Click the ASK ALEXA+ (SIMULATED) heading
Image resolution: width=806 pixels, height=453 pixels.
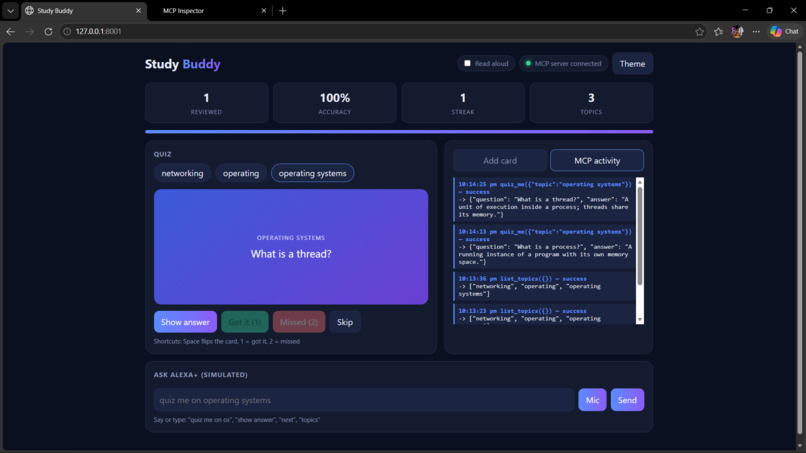(200, 375)
